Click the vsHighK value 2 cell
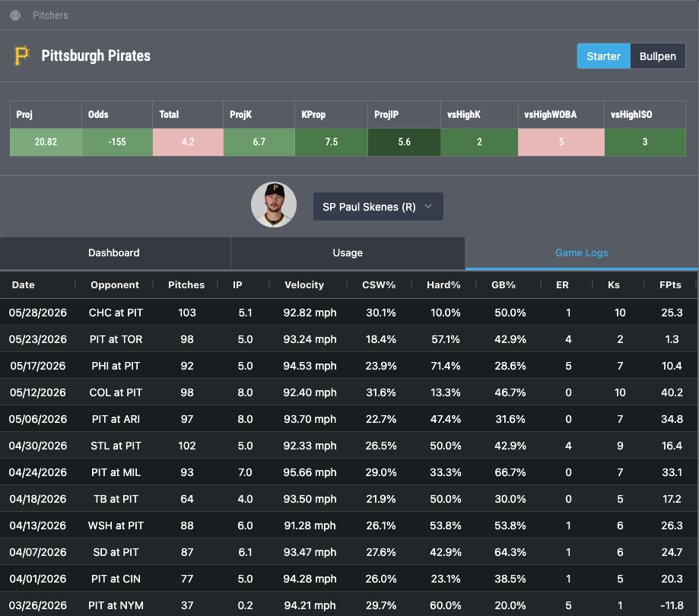Screen dimensions: 699x616 click(x=479, y=142)
